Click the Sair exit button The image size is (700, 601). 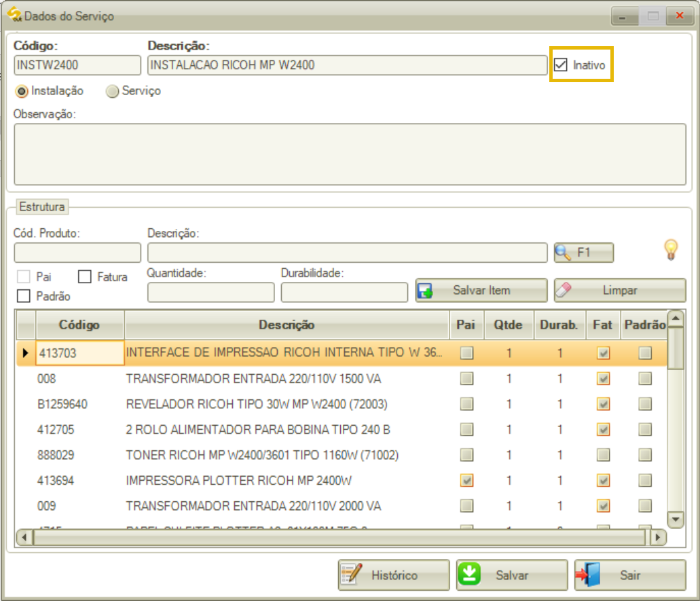(630, 575)
